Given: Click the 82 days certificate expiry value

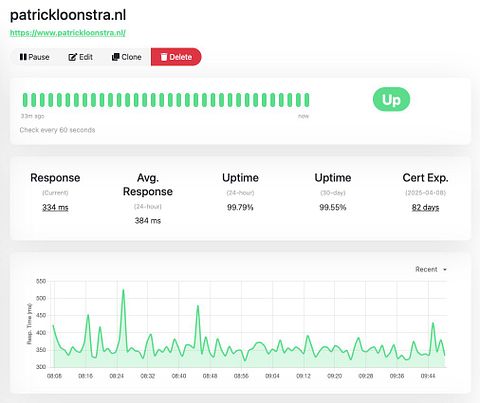Looking at the screenshot, I should pos(425,207).
